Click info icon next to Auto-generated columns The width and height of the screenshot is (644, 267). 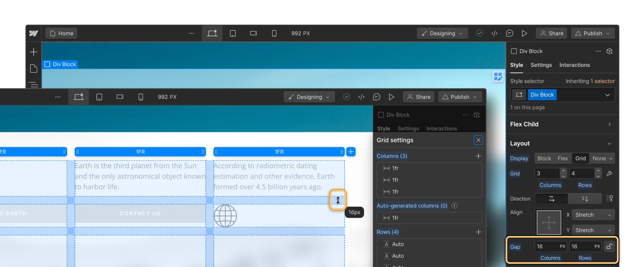pyautogui.click(x=454, y=206)
